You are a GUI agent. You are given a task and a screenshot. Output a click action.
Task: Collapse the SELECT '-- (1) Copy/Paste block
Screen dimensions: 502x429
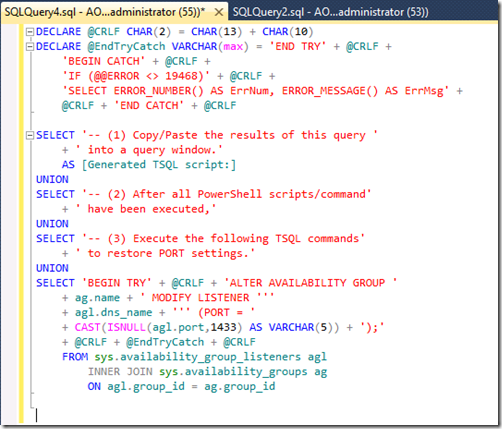(30, 135)
